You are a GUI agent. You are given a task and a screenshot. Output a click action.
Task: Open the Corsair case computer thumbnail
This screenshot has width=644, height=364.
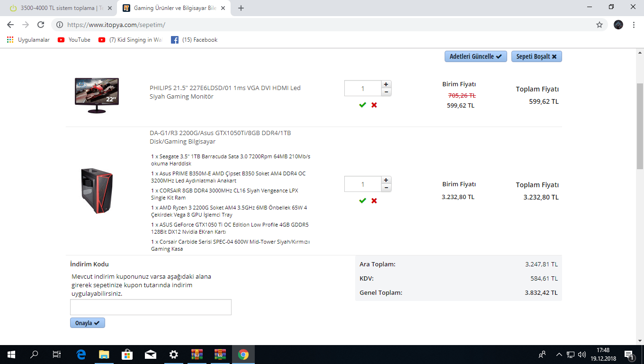(97, 191)
